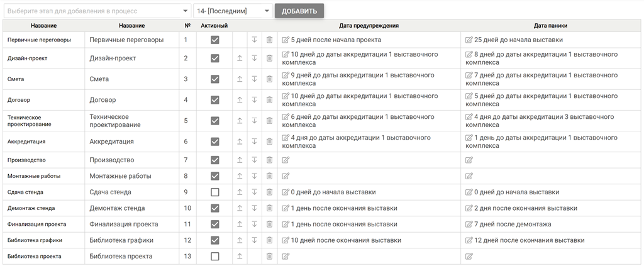The image size is (644, 266).
Task: Click the Активный column header
Action: [x=214, y=26]
